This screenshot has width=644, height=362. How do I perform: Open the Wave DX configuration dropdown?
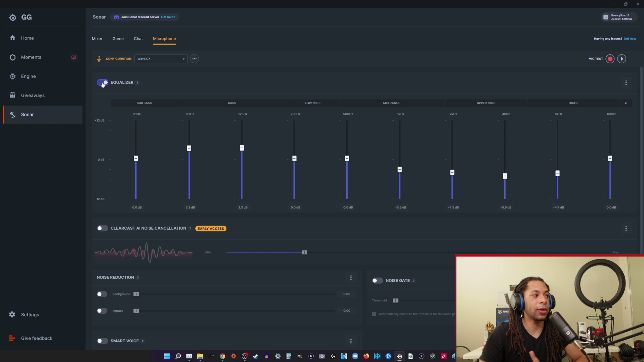click(x=161, y=59)
